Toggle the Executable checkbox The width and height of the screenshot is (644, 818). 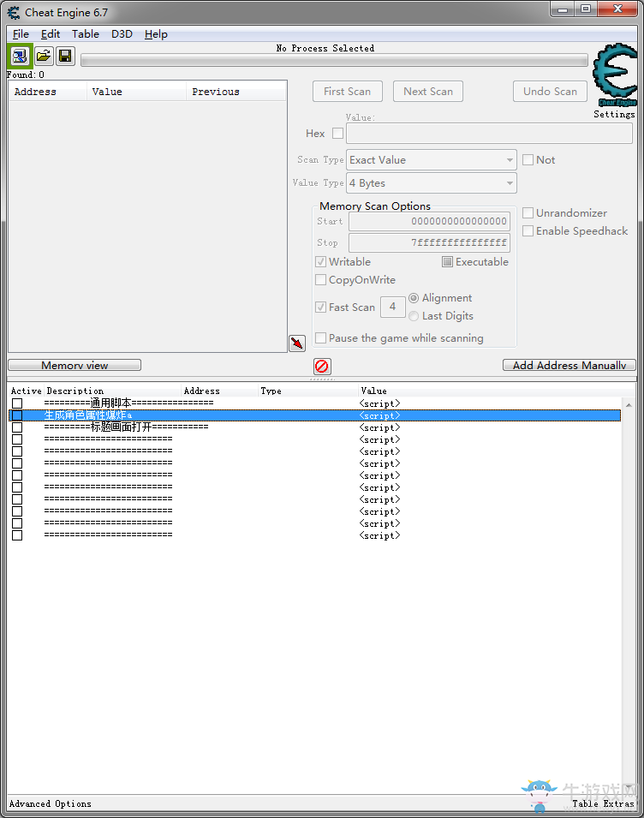point(447,261)
